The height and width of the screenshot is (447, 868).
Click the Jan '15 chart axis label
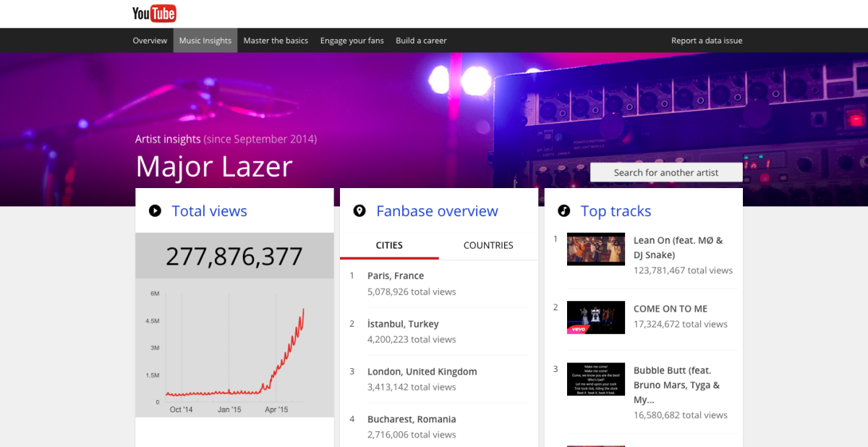point(229,409)
